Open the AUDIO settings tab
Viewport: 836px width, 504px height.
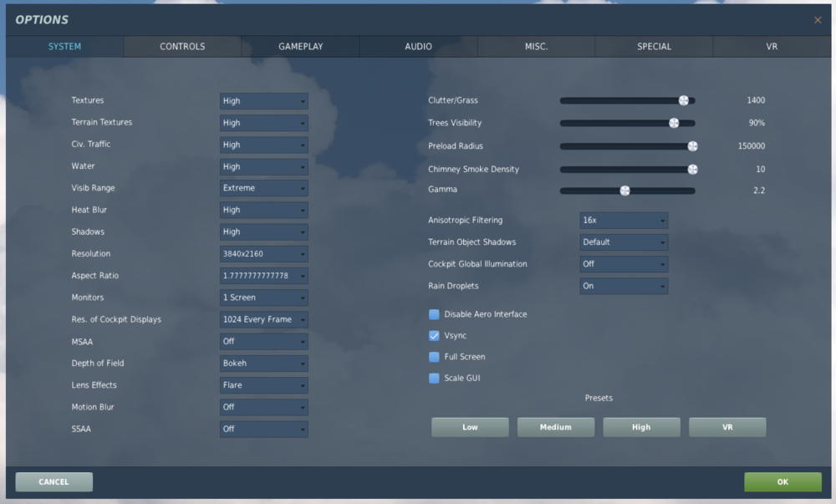pos(418,47)
